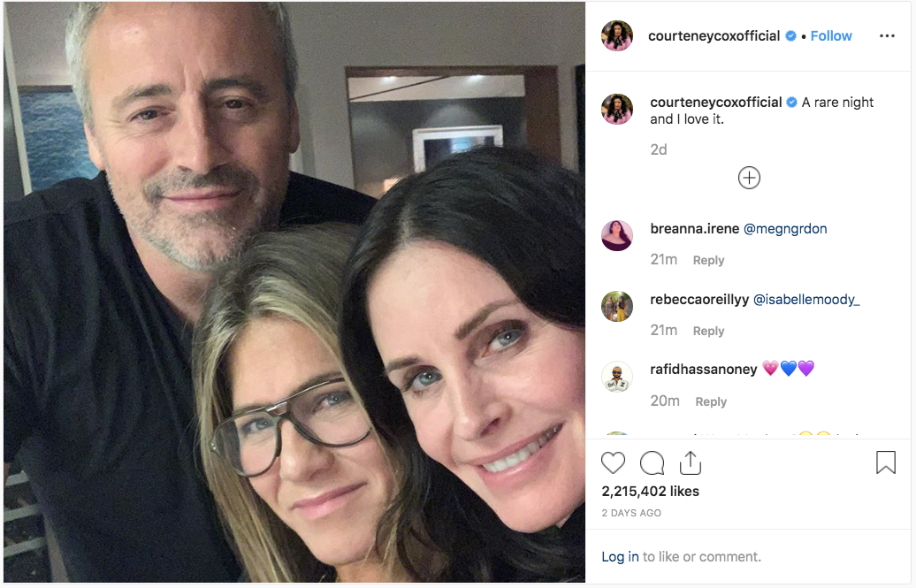Click the selfie photo of the post
Viewport: 916px width, 588px height.
(294, 294)
